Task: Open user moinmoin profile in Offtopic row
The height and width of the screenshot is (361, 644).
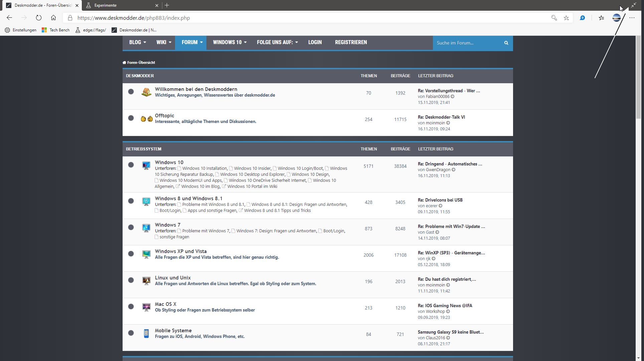Action: pyautogui.click(x=435, y=123)
